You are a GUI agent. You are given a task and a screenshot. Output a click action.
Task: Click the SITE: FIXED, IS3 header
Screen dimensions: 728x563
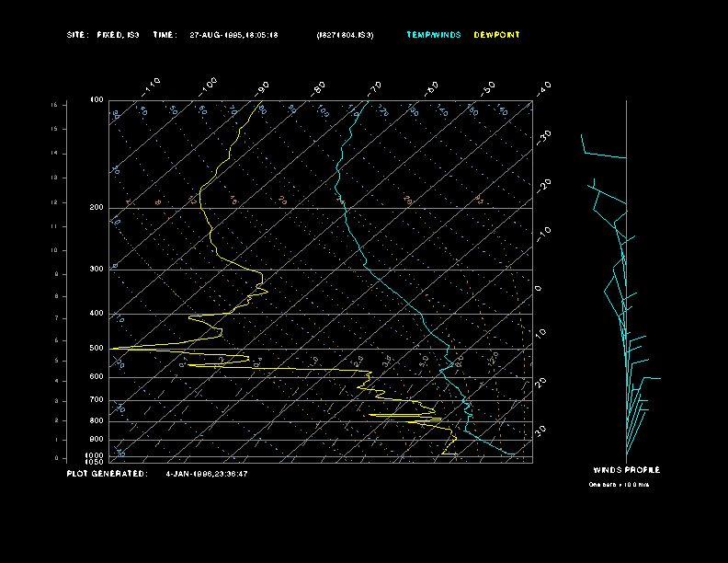click(x=103, y=35)
